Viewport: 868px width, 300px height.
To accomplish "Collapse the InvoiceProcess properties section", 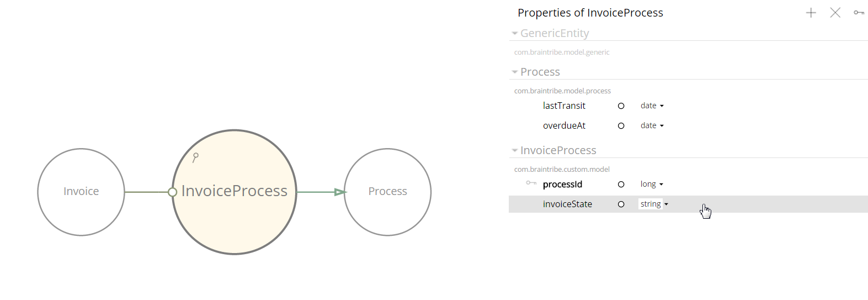I will [515, 151].
